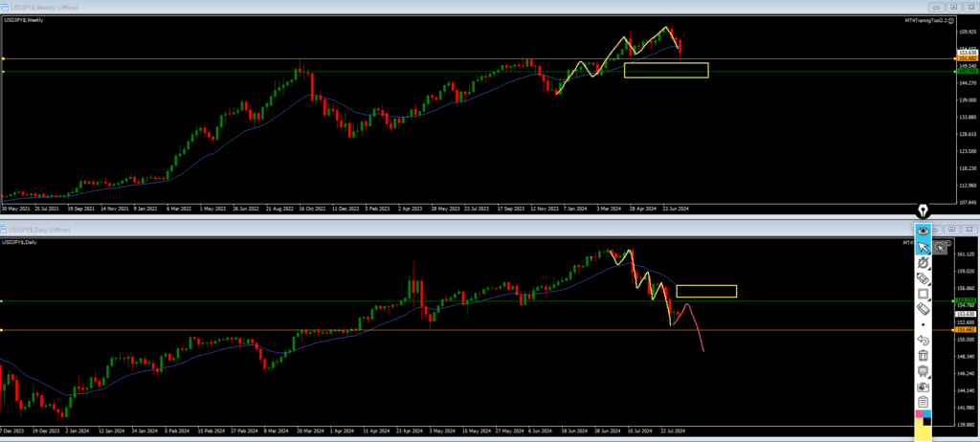Click the pen nib handle above the toolbar

pos(924,210)
